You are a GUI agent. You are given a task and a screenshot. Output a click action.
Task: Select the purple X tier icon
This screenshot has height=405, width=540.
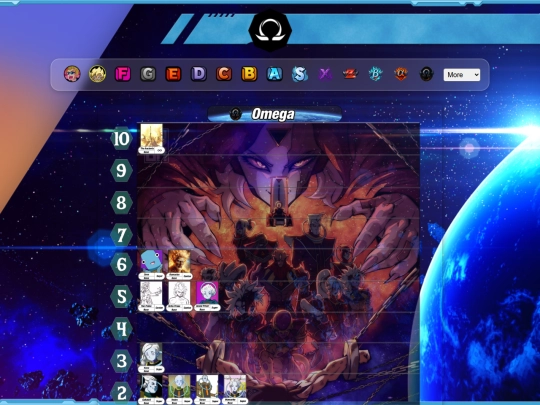click(x=325, y=74)
